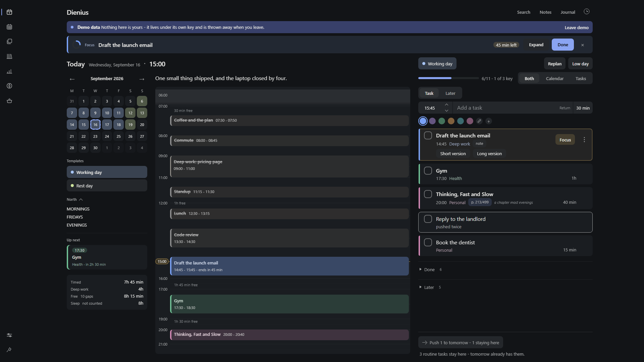
Task: Select the blue color swatch
Action: 423,121
